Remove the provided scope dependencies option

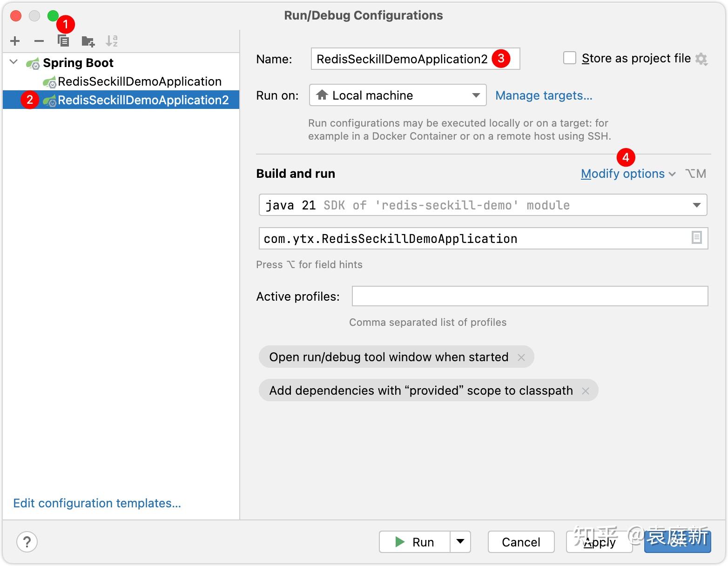(x=586, y=391)
